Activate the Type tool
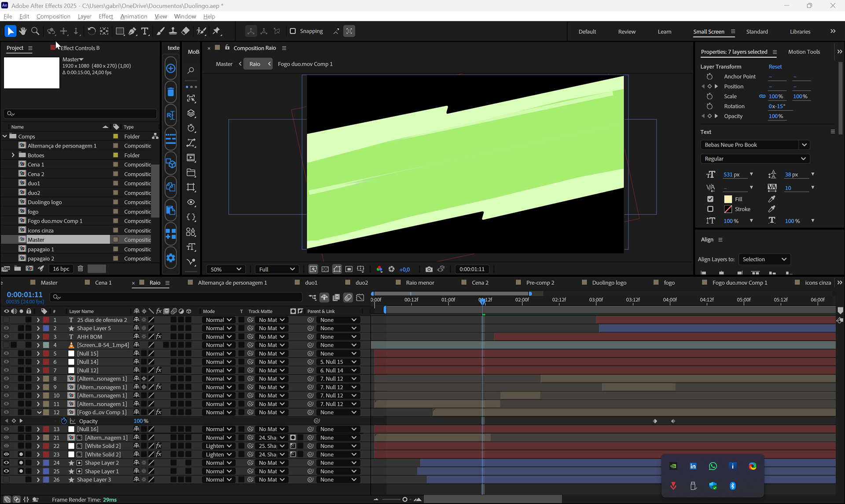Viewport: 845px width, 504px height. coord(145,31)
